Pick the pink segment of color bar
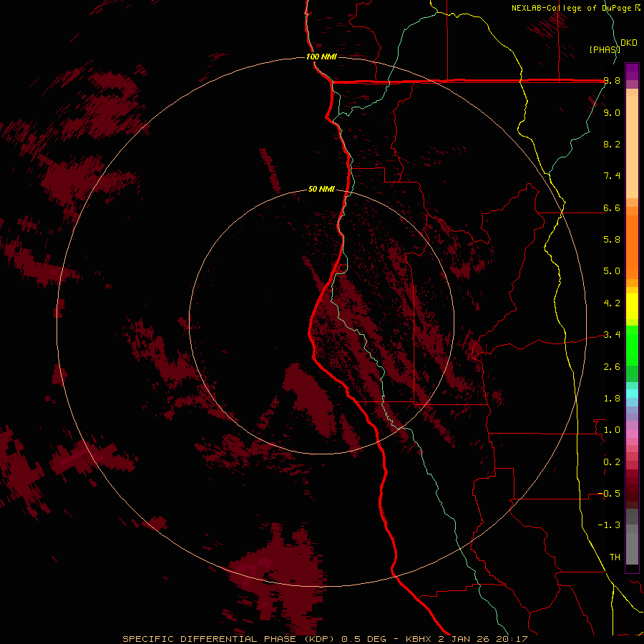Viewport: 644px width, 644px height. 632,434
